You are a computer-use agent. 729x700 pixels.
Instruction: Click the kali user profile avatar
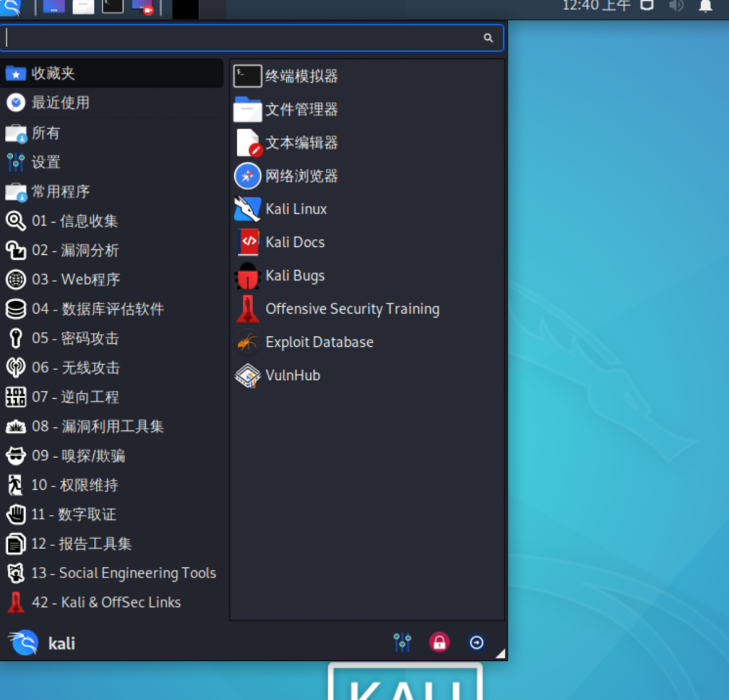[23, 642]
